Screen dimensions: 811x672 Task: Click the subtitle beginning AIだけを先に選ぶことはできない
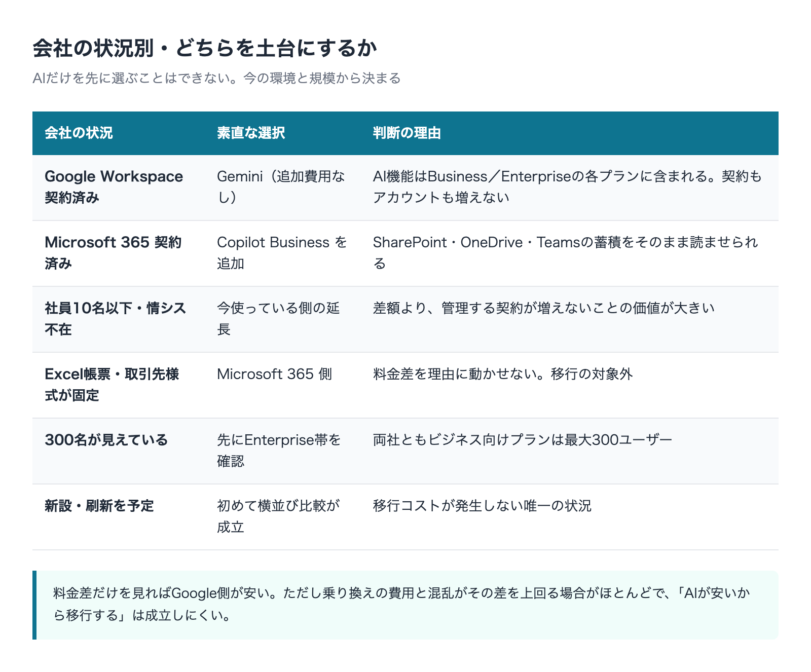pyautogui.click(x=216, y=78)
